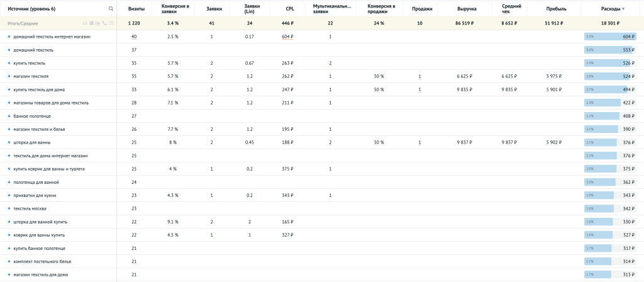The height and width of the screenshot is (282, 644).
Task: Sort by the CPL column header
Action: pyautogui.click(x=290, y=9)
